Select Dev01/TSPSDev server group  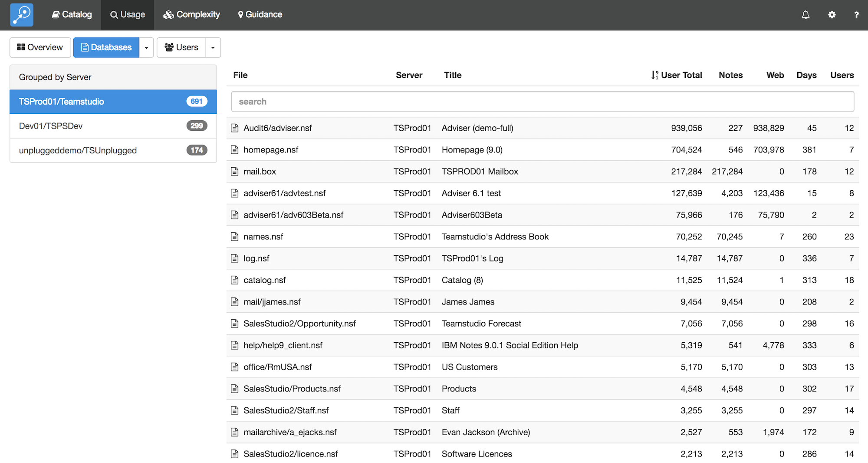(x=113, y=126)
